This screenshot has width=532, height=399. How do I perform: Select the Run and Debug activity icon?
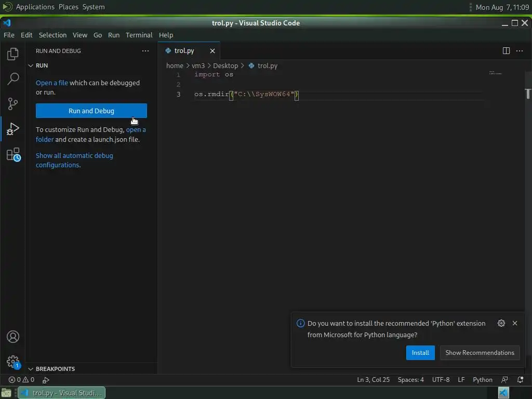point(12,129)
